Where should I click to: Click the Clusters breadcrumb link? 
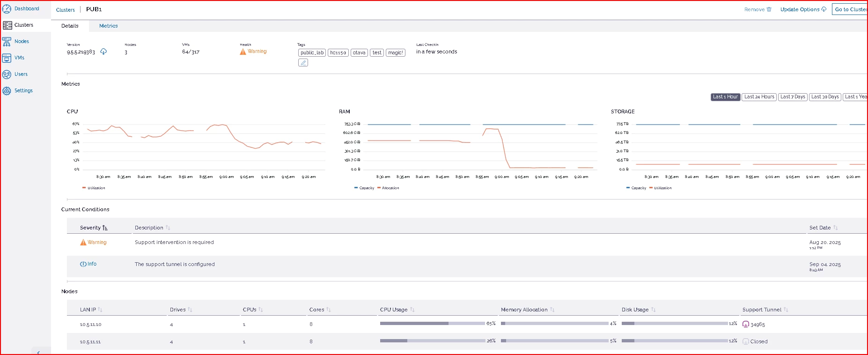[66, 10]
